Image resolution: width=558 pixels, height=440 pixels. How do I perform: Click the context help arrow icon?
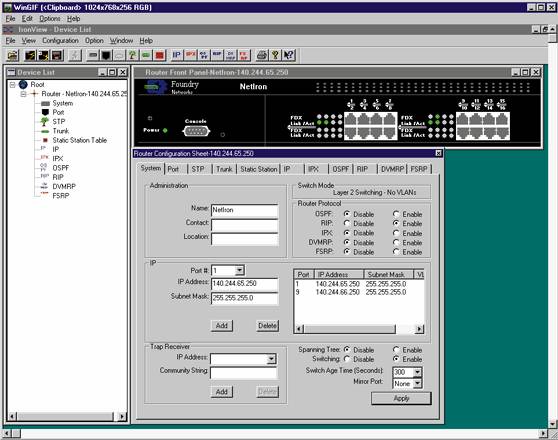pyautogui.click(x=289, y=55)
